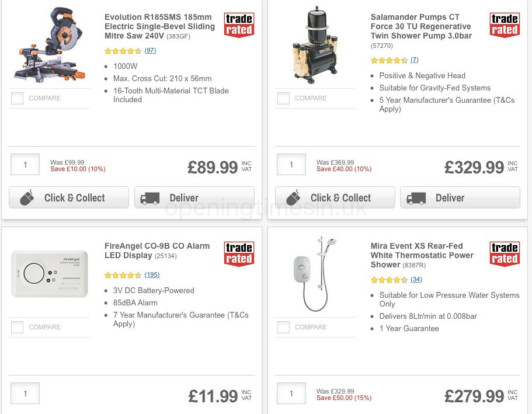
Task: Click the quantity input field for the FireAngel alarm
Action: pos(25,394)
